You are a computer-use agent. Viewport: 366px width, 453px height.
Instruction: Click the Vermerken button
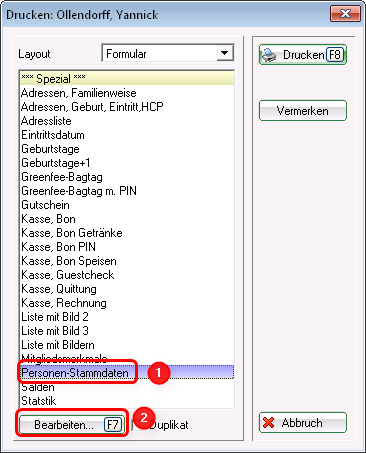303,111
